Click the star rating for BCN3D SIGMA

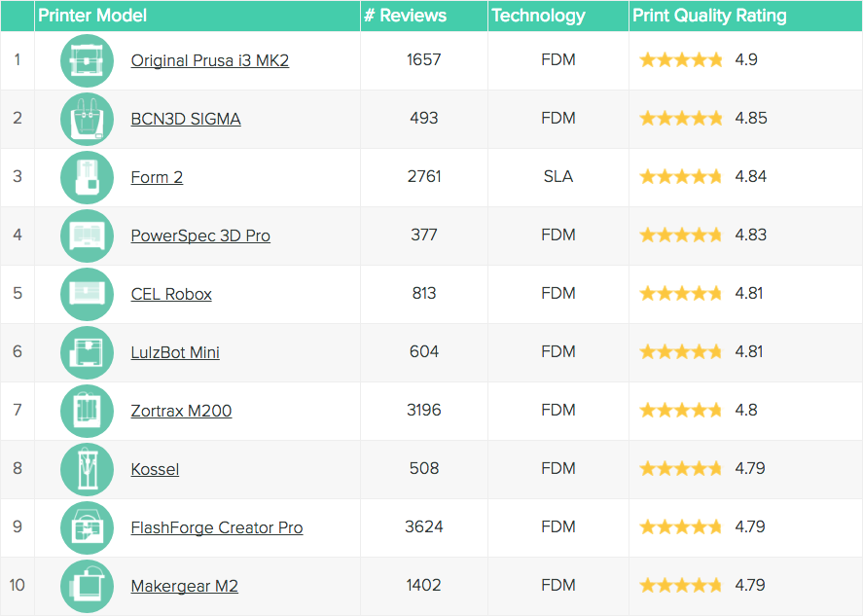coord(681,118)
